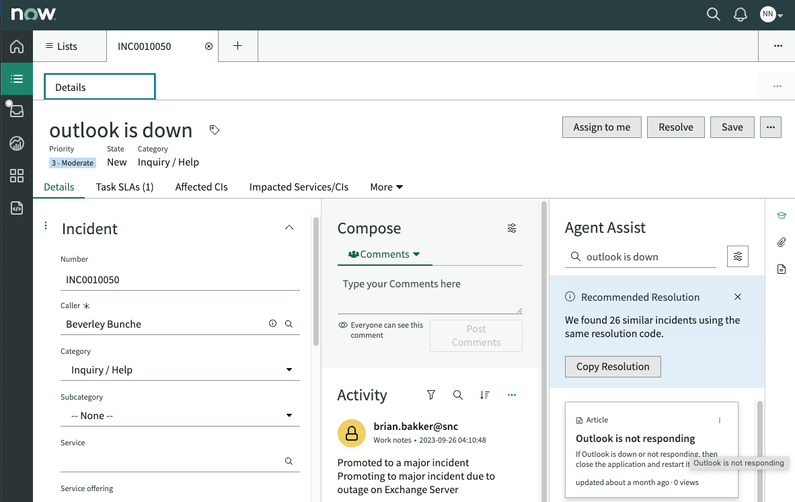795x502 pixels.
Task: Open Details bar ellipsis menu
Action: (777, 86)
